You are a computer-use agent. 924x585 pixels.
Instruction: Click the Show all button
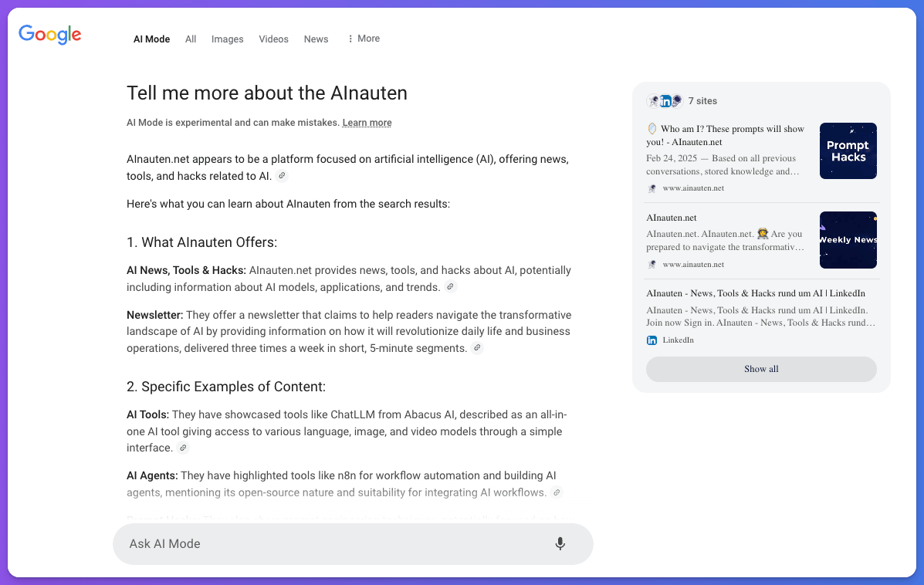(x=761, y=370)
